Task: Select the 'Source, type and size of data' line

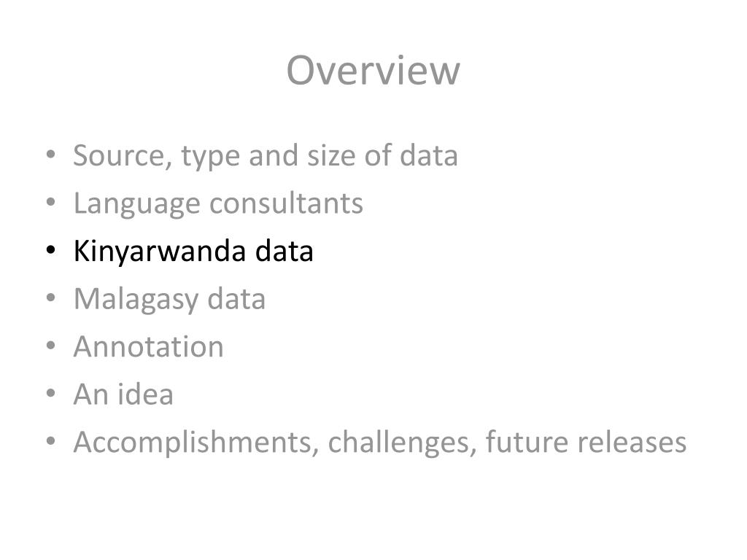Action: click(x=266, y=156)
